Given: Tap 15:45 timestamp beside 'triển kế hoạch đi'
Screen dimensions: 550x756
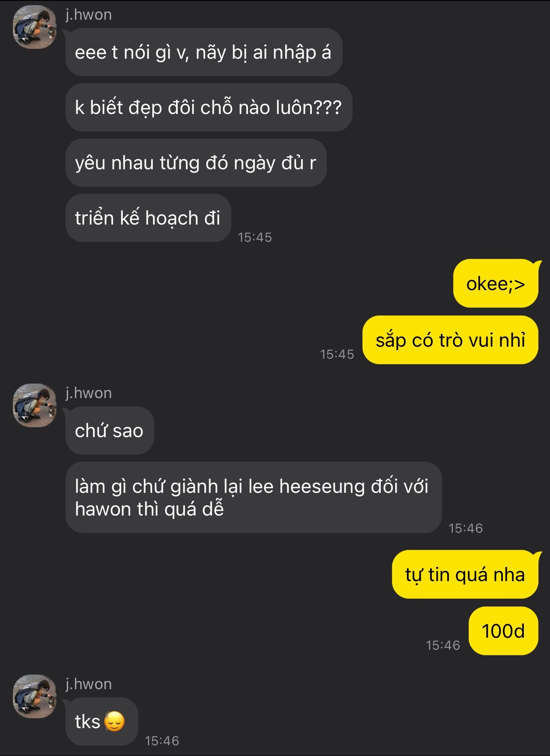Looking at the screenshot, I should (x=255, y=237).
